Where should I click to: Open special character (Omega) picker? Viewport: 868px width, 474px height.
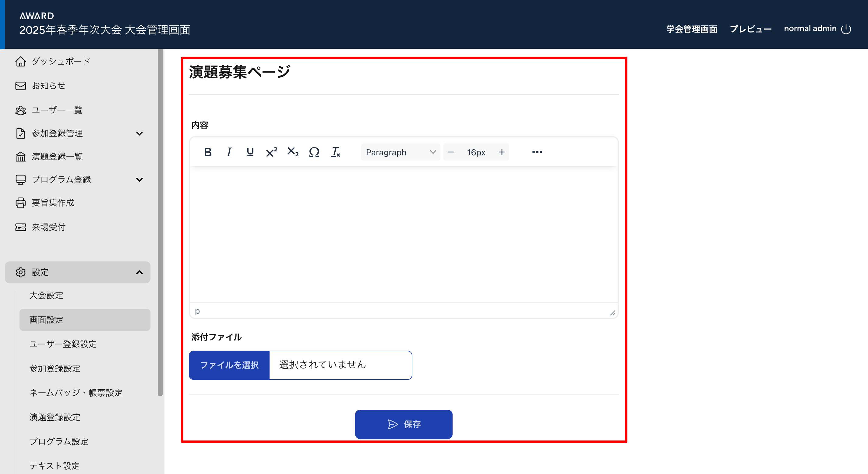(x=314, y=152)
